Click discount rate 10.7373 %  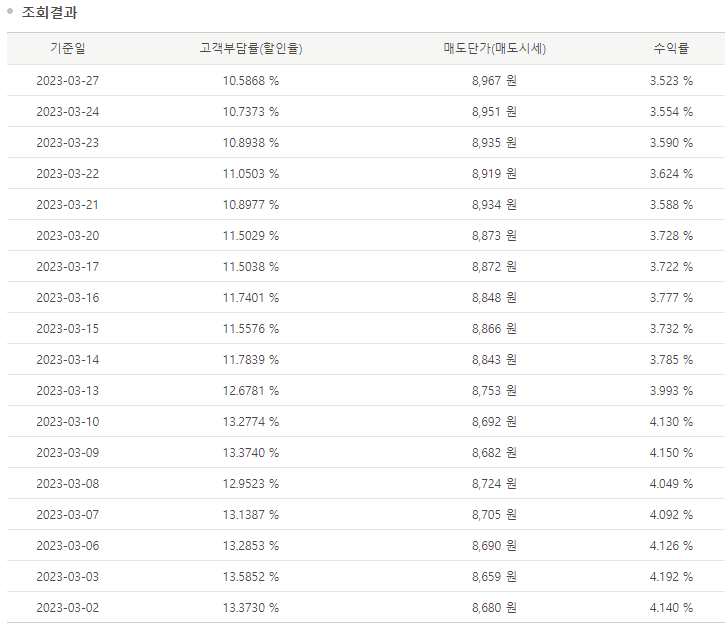pos(251,111)
